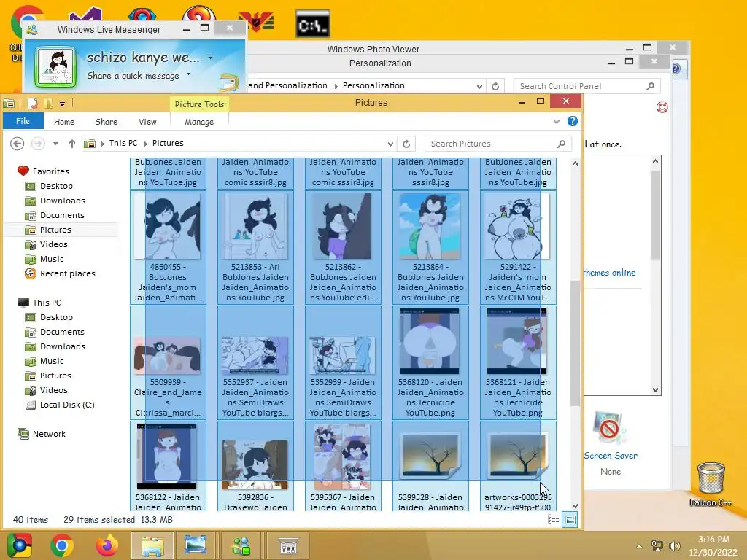Image resolution: width=747 pixels, height=560 pixels.
Task: Refresh the Personalization Control Panel window
Action: [x=495, y=86]
